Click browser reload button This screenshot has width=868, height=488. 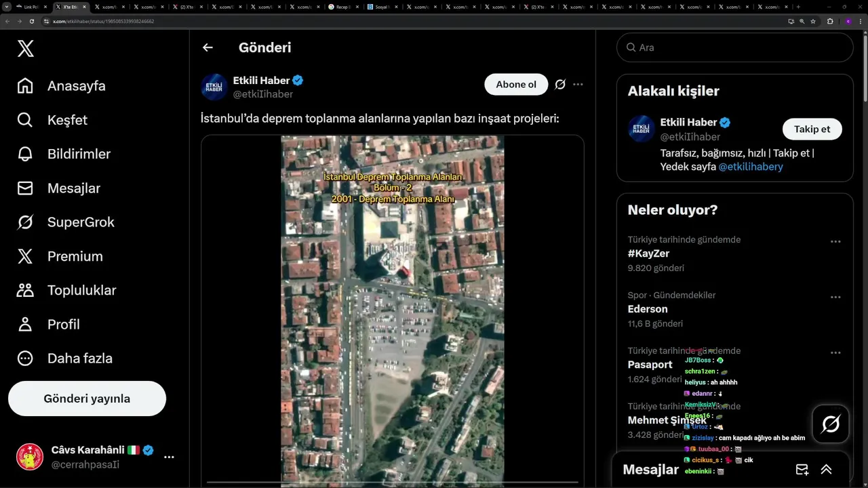tap(32, 21)
